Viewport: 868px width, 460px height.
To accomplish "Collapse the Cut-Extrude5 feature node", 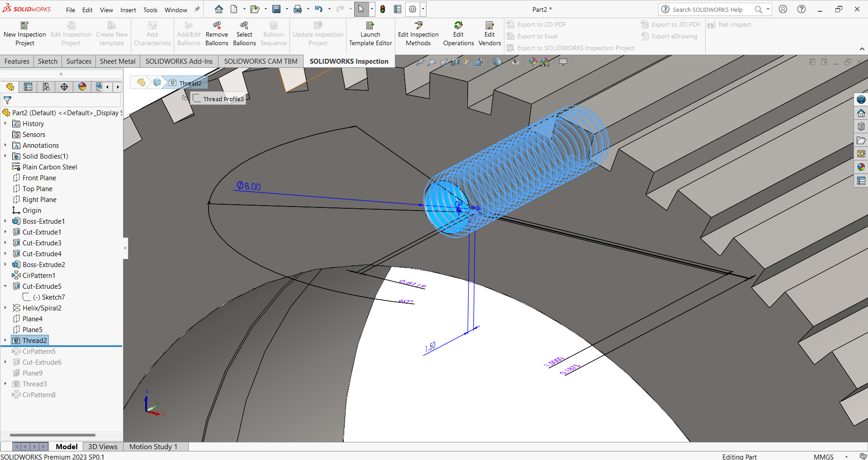I will click(x=5, y=286).
